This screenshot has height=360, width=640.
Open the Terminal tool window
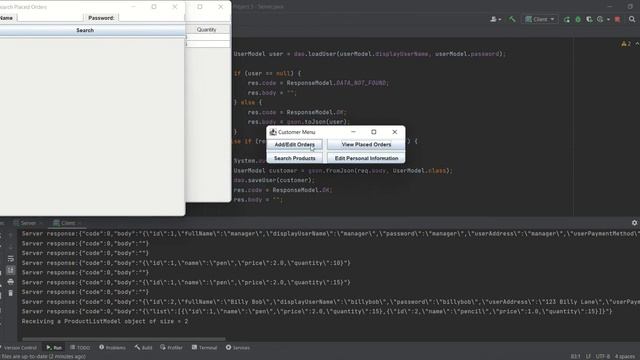[x=204, y=348]
